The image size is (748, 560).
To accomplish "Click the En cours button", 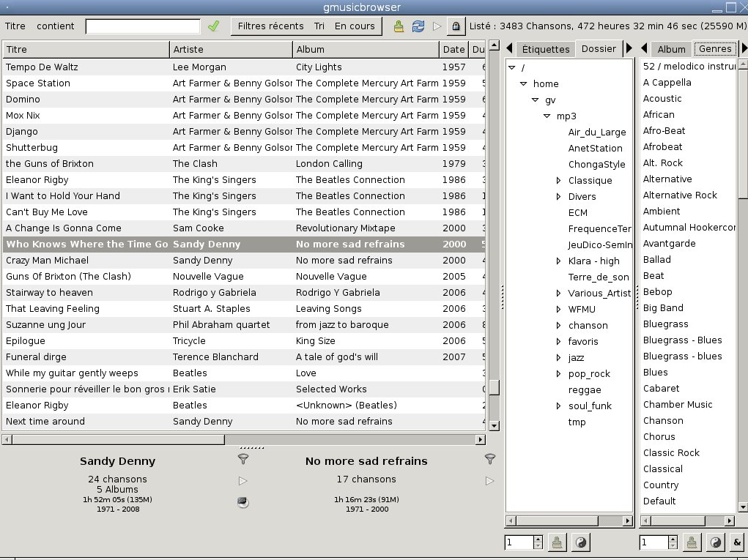I will click(355, 26).
